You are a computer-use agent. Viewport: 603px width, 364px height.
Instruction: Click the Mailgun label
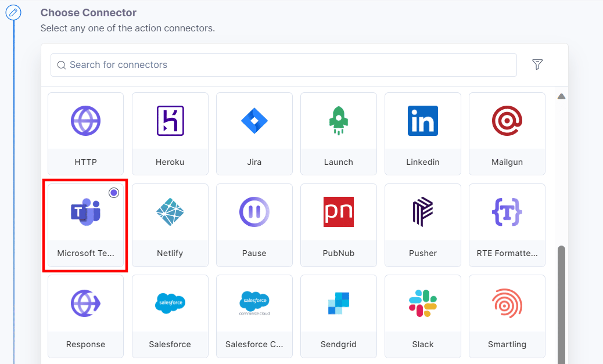click(x=507, y=162)
